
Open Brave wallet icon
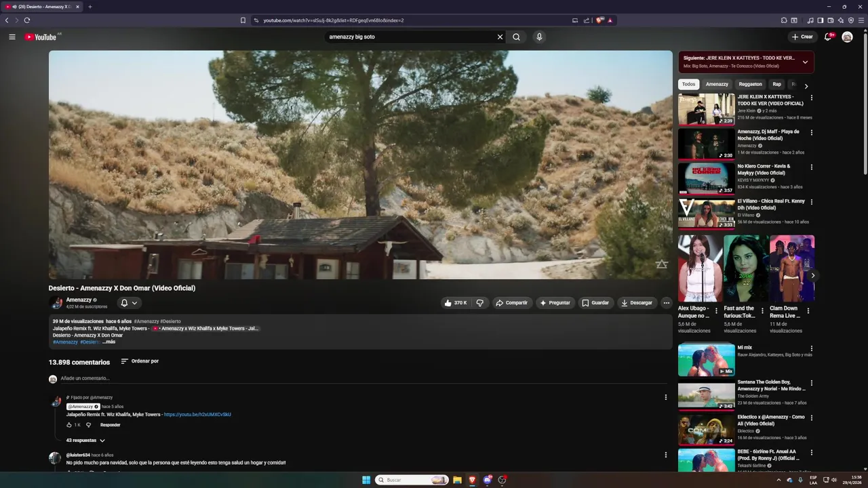[x=831, y=20]
